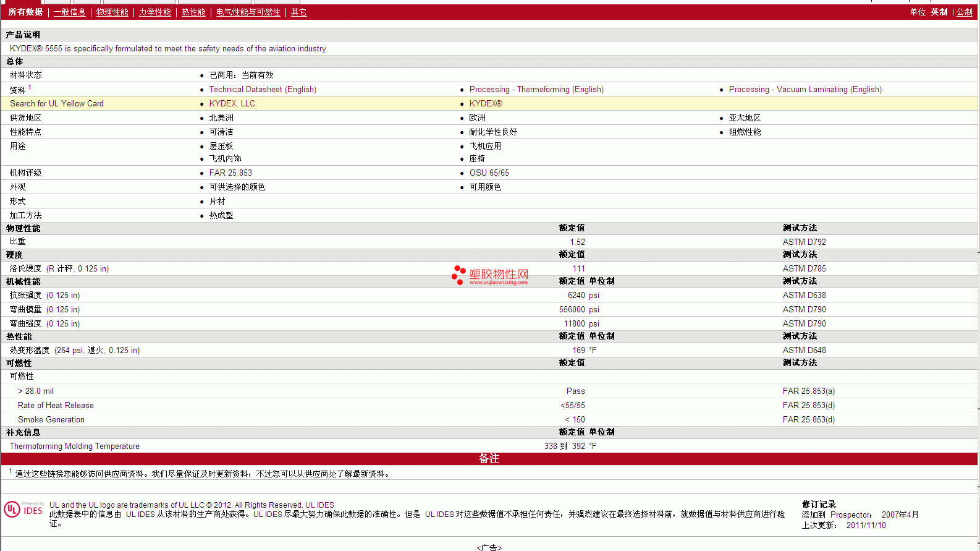Click the product description sentence
The image size is (980, 551).
[169, 48]
